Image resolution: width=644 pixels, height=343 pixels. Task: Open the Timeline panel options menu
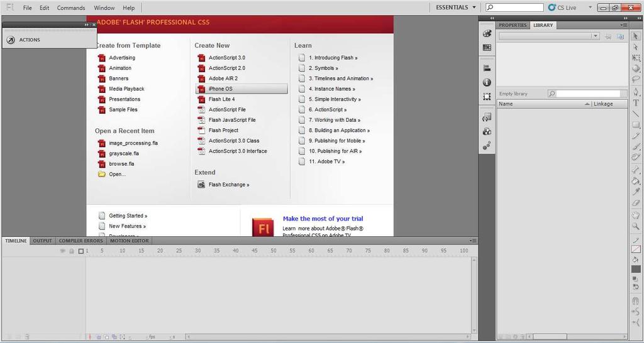(x=473, y=241)
